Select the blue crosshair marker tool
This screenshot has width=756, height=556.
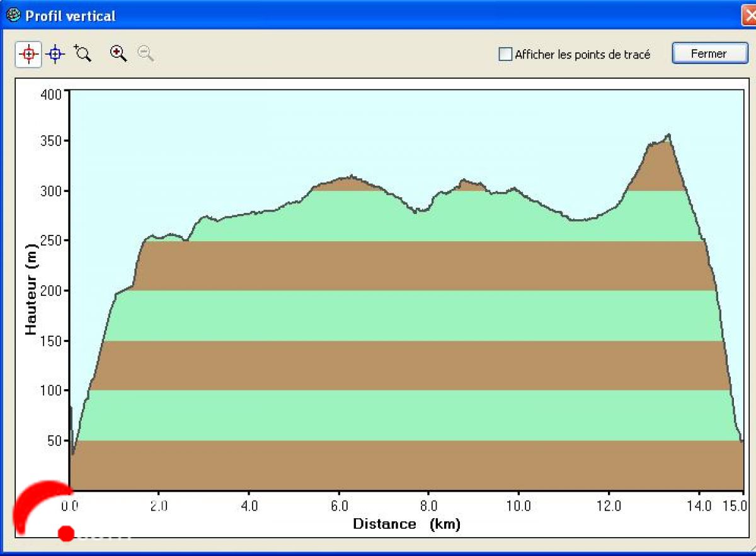coord(55,54)
